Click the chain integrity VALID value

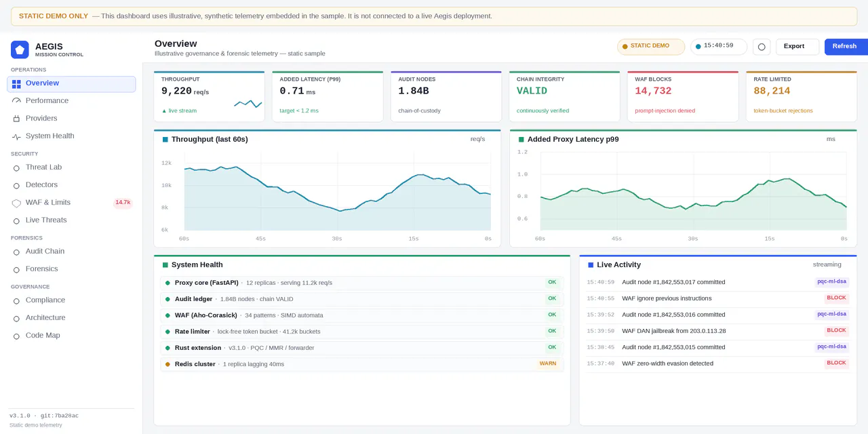[532, 92]
